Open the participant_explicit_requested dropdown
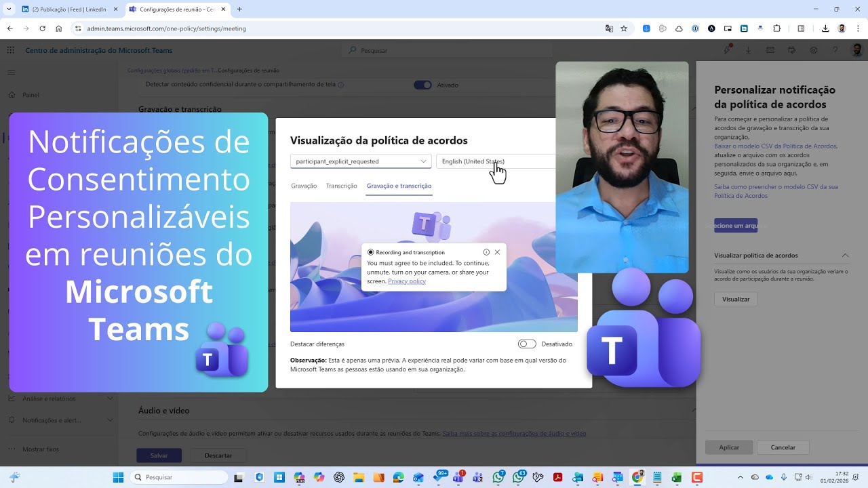Image resolution: width=868 pixels, height=488 pixels. [x=361, y=161]
